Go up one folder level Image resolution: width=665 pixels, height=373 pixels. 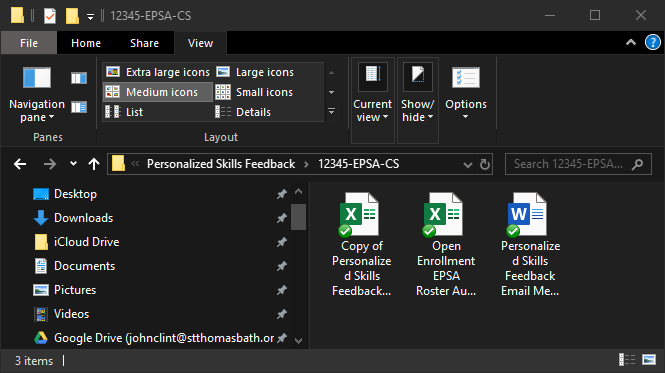click(x=94, y=164)
